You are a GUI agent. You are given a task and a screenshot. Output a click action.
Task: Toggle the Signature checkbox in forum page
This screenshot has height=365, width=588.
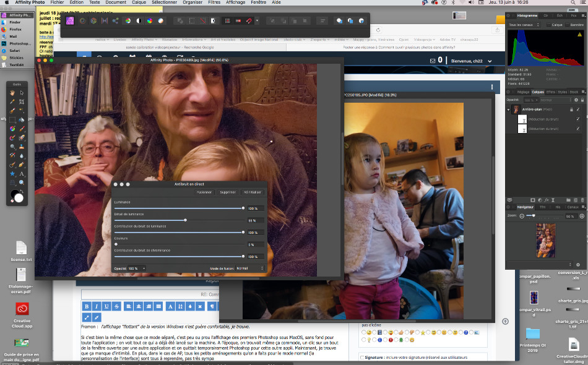362,358
